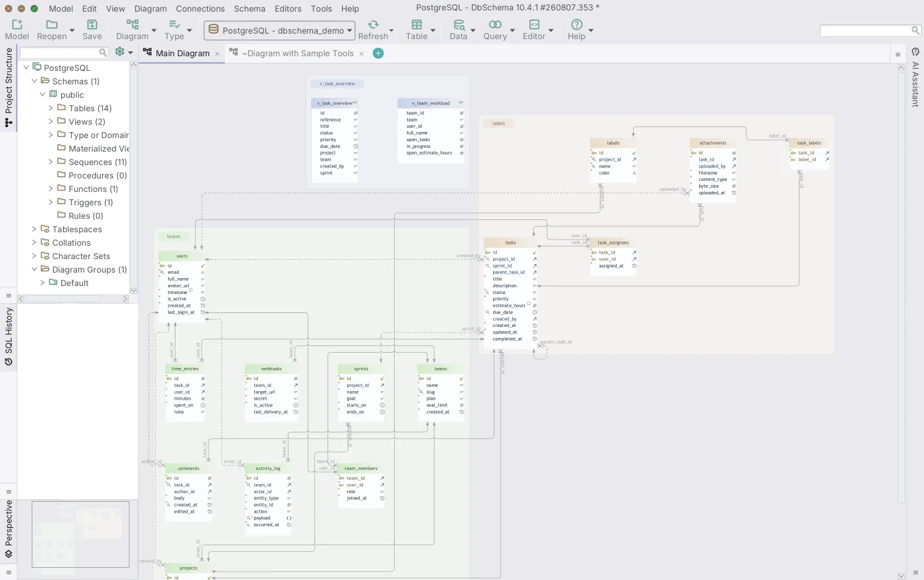Save the model with Save icon
Viewport: 924px width, 580px height.
point(92,24)
